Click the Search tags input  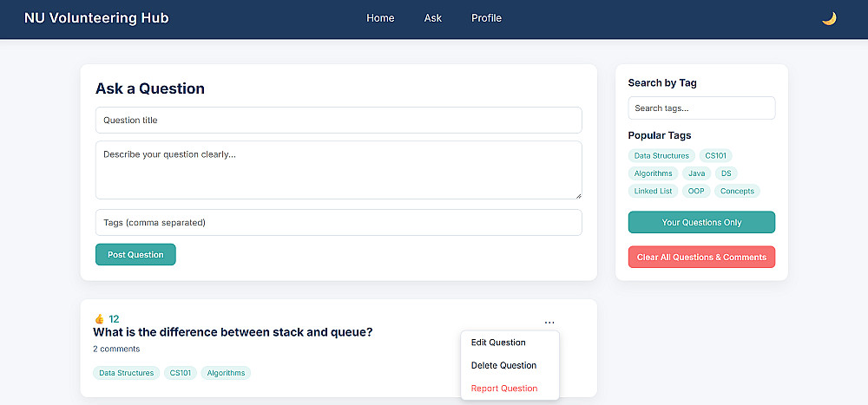701,108
